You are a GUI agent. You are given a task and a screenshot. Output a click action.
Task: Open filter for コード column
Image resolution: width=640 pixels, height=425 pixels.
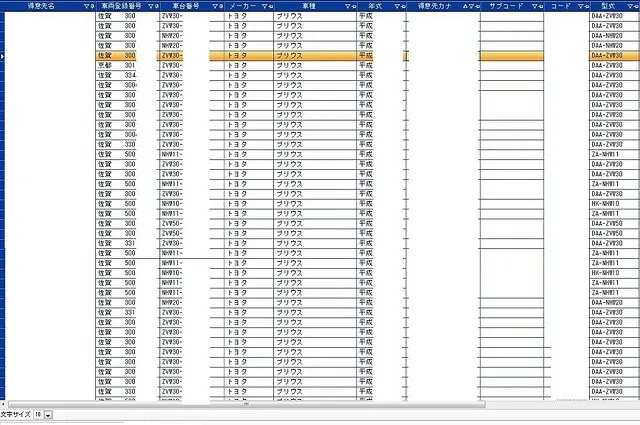coord(581,6)
